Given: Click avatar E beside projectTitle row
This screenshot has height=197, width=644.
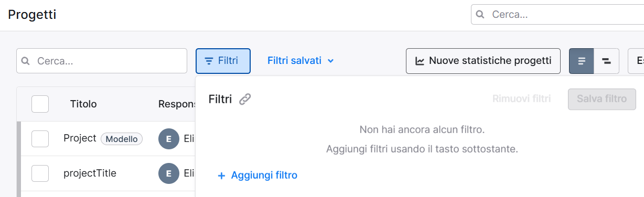Looking at the screenshot, I should click(168, 173).
